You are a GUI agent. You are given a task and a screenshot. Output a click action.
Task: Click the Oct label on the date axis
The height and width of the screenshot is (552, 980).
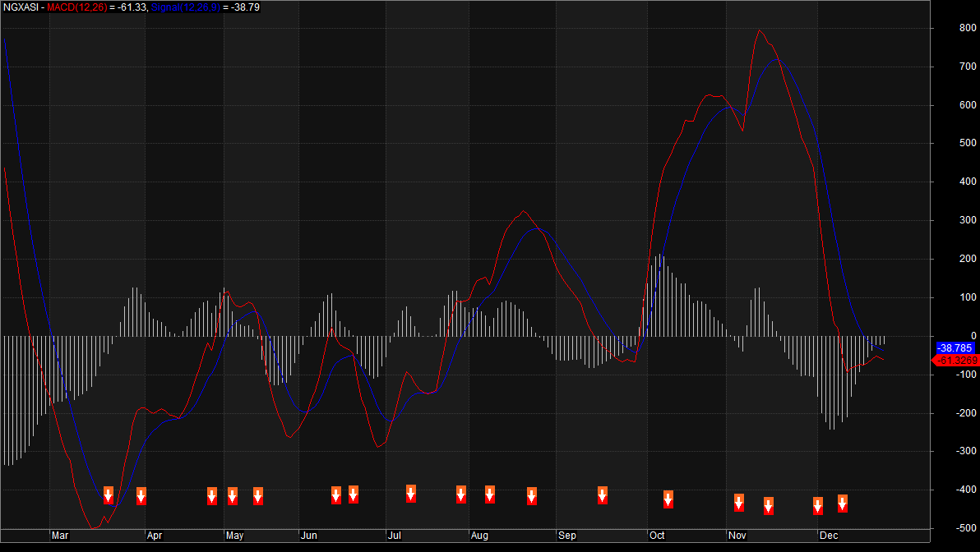pyautogui.click(x=657, y=536)
